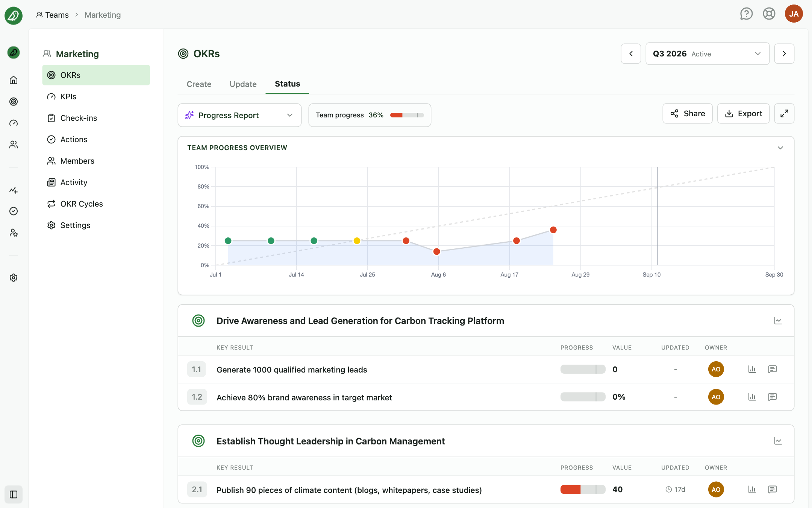Image resolution: width=812 pixels, height=508 pixels.
Task: Click the green leaf app logo
Action: click(14, 15)
